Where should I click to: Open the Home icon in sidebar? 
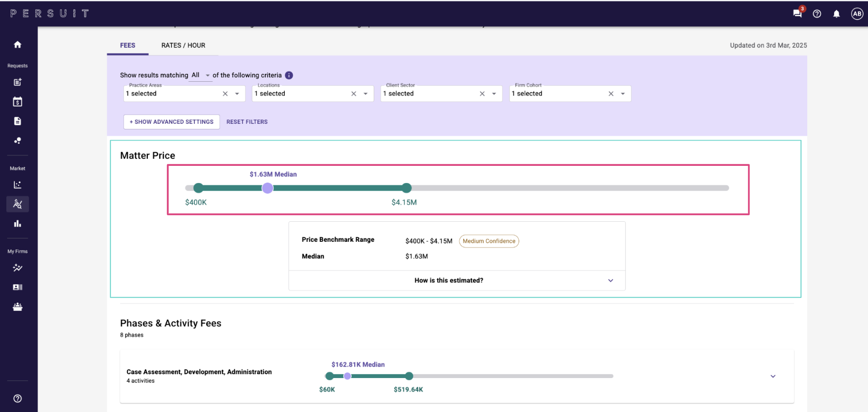point(18,44)
